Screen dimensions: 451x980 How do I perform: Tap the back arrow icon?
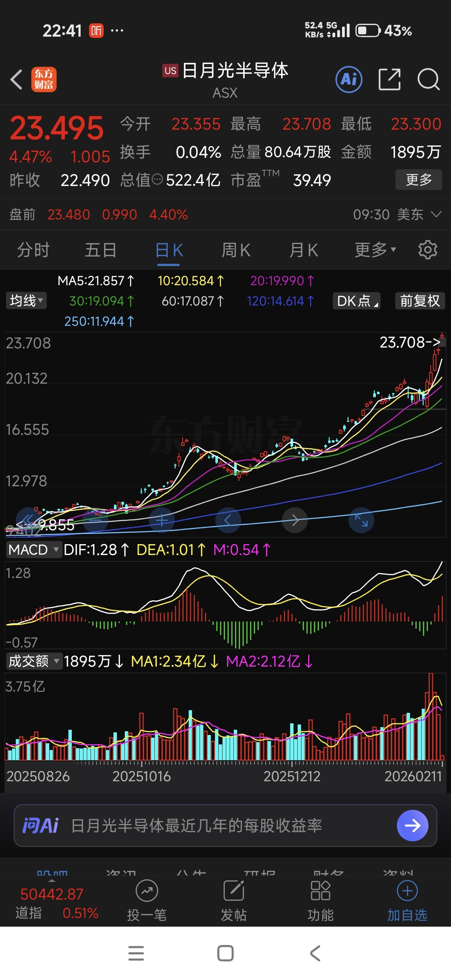(17, 80)
